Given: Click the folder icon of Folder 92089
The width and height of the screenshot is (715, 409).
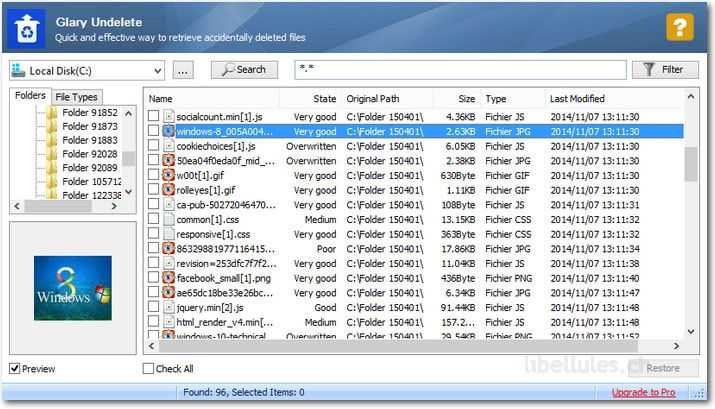Looking at the screenshot, I should pyautogui.click(x=52, y=167).
